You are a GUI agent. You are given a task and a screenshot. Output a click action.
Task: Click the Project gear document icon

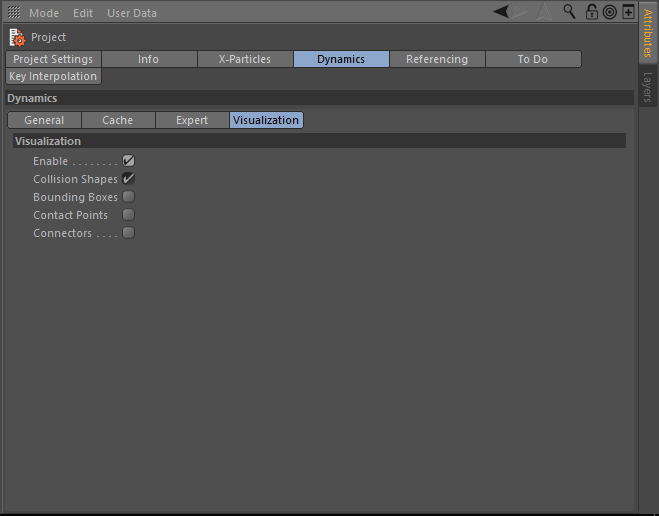pos(17,37)
